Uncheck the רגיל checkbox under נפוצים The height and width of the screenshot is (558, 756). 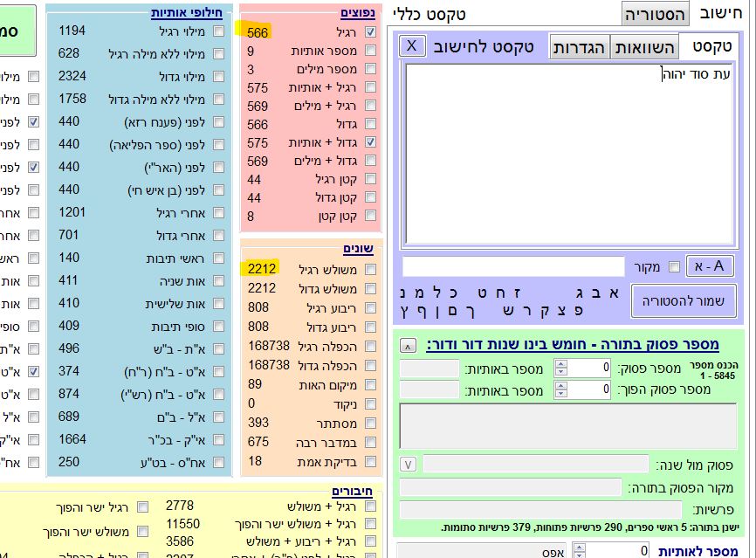370,31
